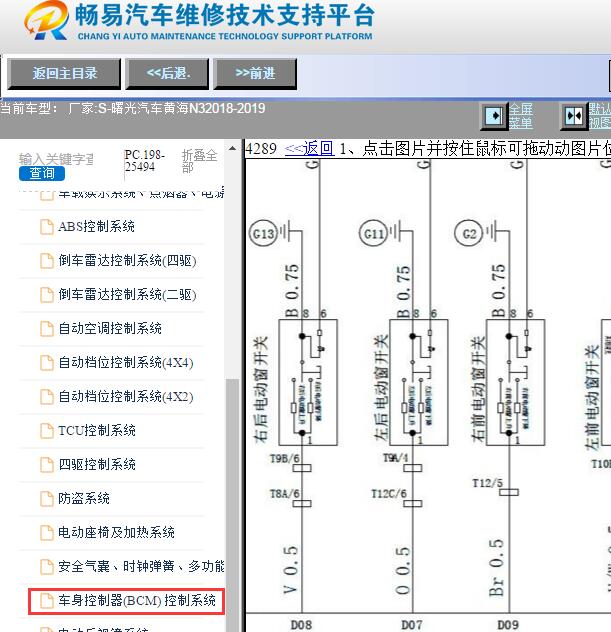Image resolution: width=611 pixels, height=632 pixels.
Task: Go forward with the >>前进 button
Action: click(255, 73)
